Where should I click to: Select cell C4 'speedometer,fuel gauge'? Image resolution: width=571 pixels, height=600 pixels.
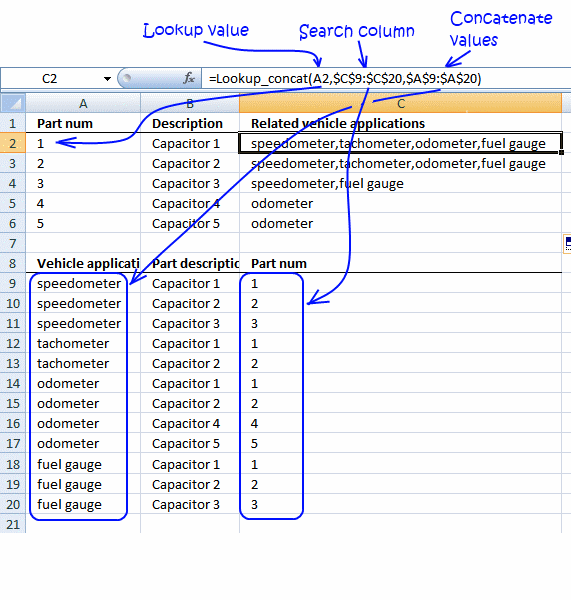[x=401, y=183]
